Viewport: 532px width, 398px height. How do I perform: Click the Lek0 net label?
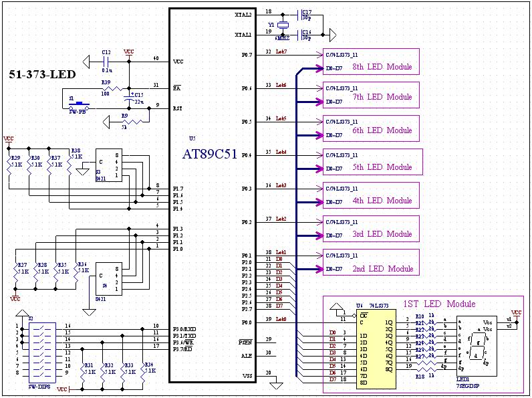tap(281, 319)
